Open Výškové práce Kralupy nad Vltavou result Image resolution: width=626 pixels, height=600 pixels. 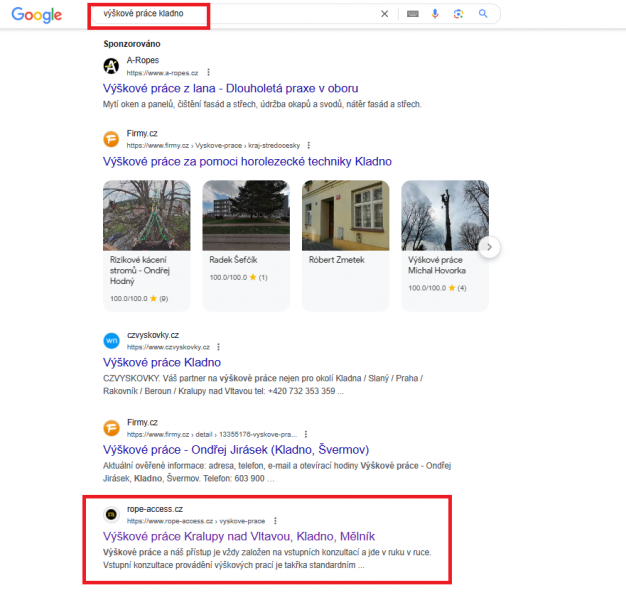[239, 537]
